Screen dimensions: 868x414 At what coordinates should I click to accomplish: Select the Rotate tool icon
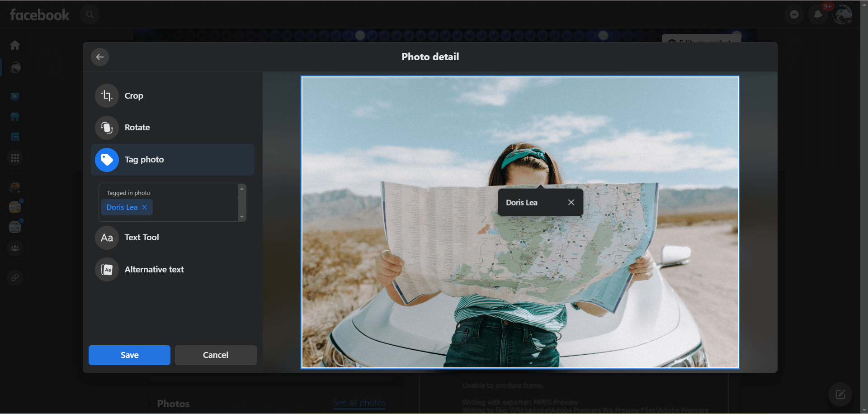click(107, 128)
